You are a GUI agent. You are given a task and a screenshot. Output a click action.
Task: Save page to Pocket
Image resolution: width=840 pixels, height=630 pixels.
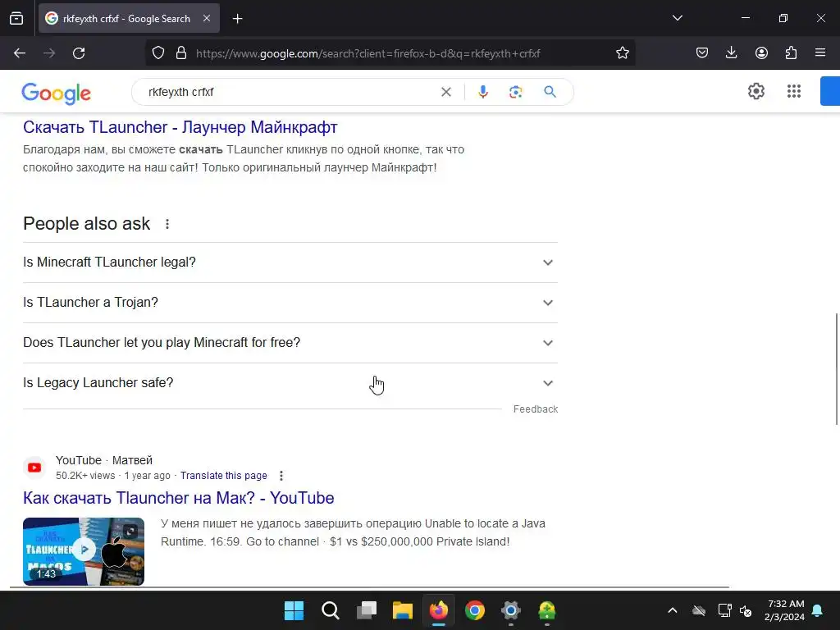pyautogui.click(x=702, y=52)
